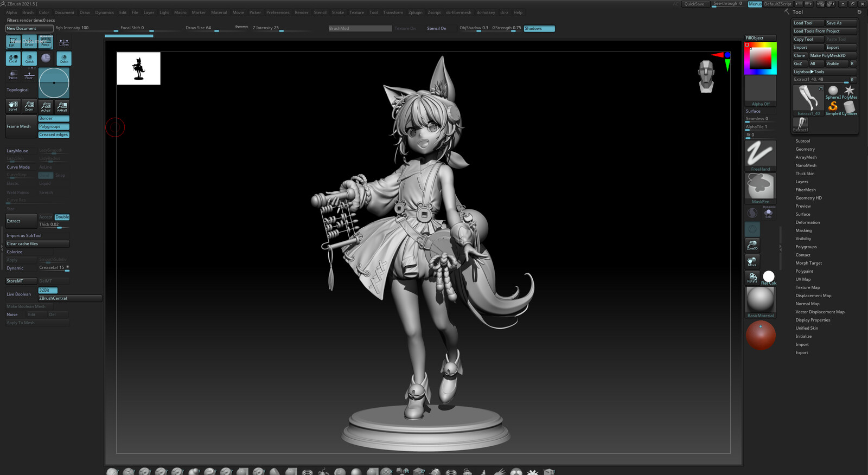Click Clear cache files button

(x=37, y=243)
